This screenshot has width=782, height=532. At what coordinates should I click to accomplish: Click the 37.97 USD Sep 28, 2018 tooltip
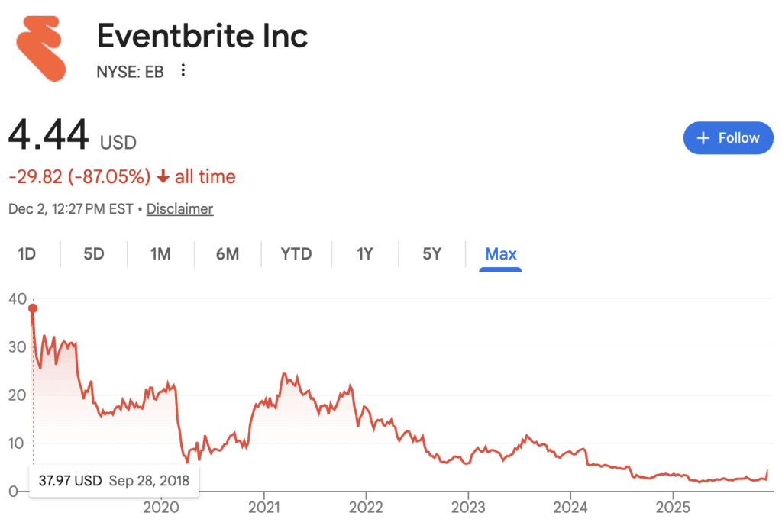[x=114, y=481]
